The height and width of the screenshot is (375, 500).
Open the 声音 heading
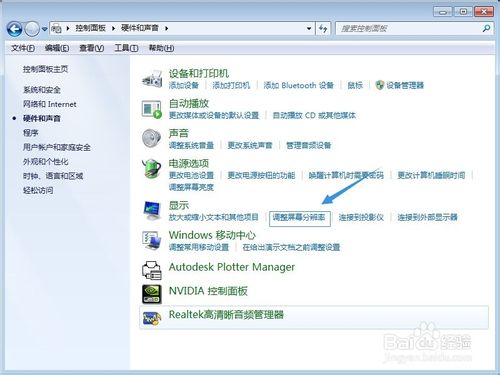click(179, 133)
